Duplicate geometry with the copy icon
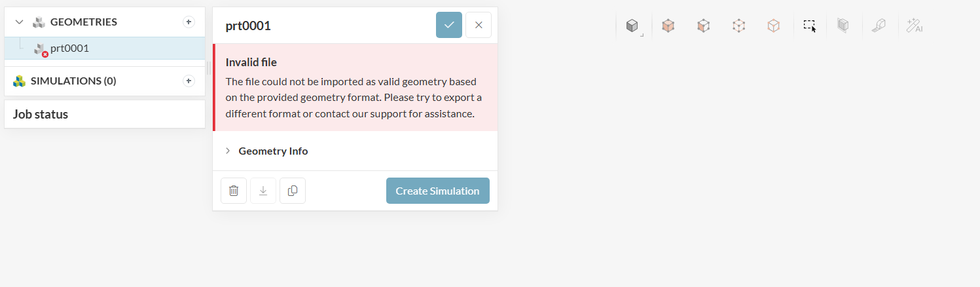Image resolution: width=980 pixels, height=287 pixels. click(x=293, y=191)
